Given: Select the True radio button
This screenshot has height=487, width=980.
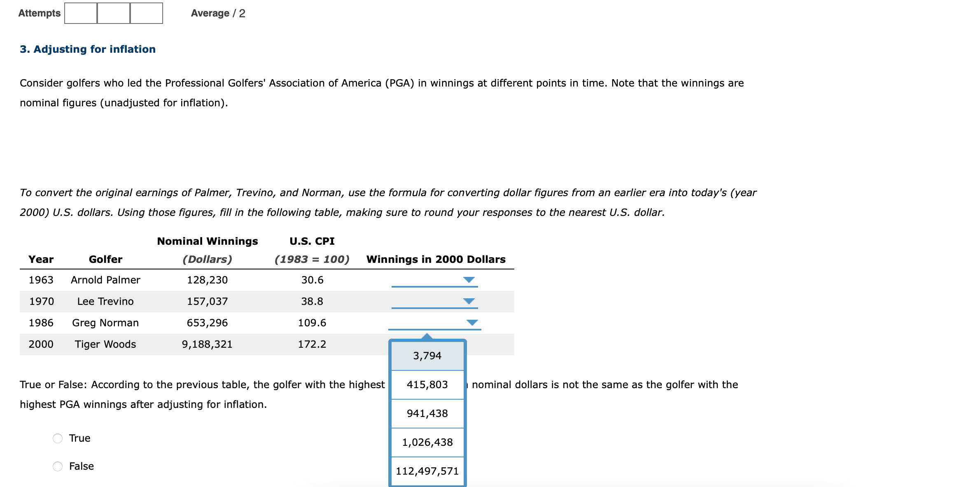Looking at the screenshot, I should (x=57, y=438).
